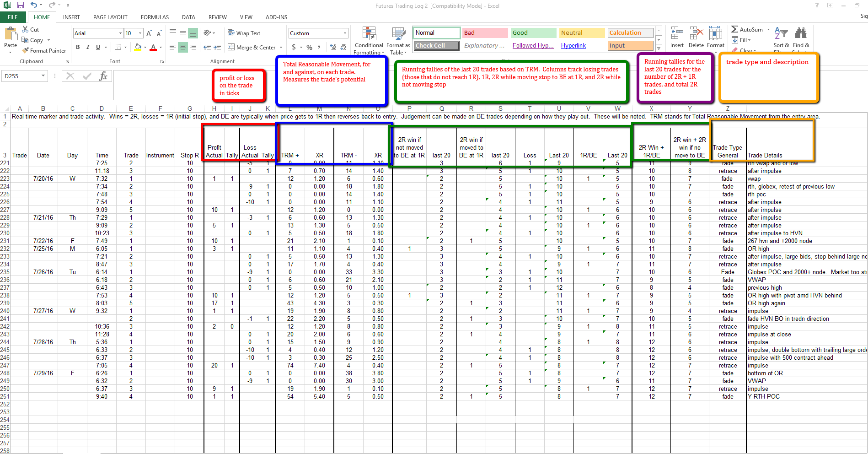The height and width of the screenshot is (454, 868).
Task: Open the font size dropdown
Action: (x=139, y=33)
